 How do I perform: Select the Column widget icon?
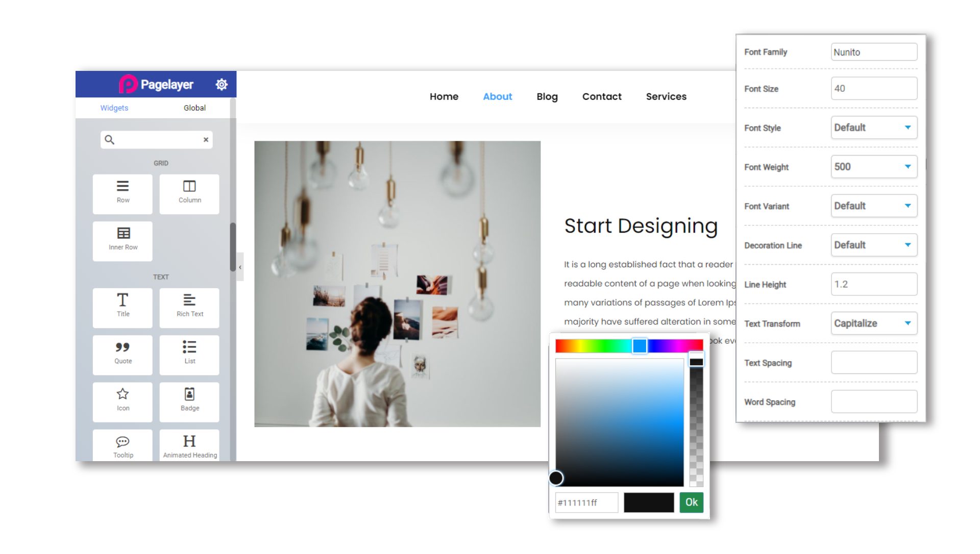(x=189, y=187)
